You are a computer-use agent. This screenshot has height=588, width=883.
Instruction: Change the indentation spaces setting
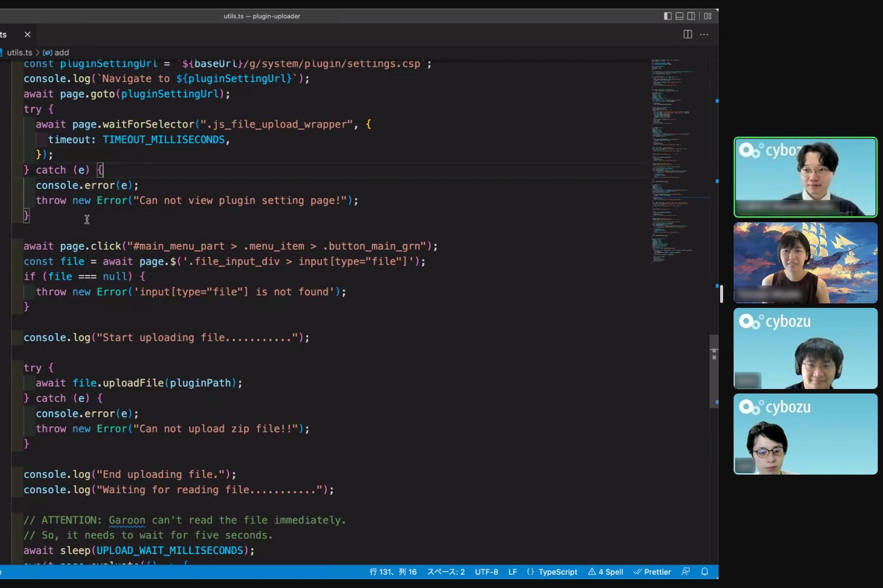[x=446, y=572]
